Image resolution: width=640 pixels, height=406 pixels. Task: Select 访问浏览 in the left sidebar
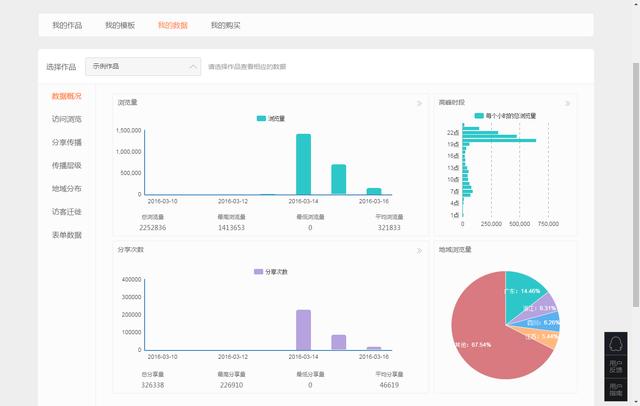point(67,119)
